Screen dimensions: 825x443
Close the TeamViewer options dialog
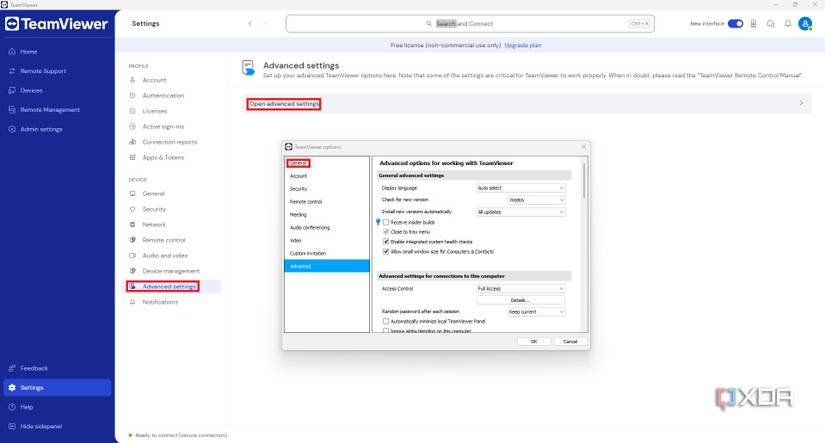click(583, 147)
